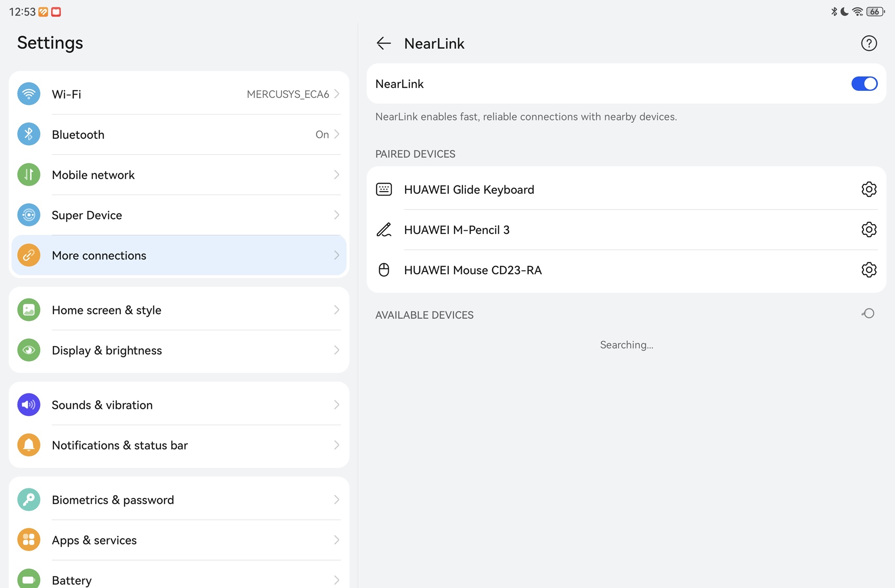The image size is (895, 588).
Task: Open Wi-Fi settings menu item
Action: click(x=179, y=94)
